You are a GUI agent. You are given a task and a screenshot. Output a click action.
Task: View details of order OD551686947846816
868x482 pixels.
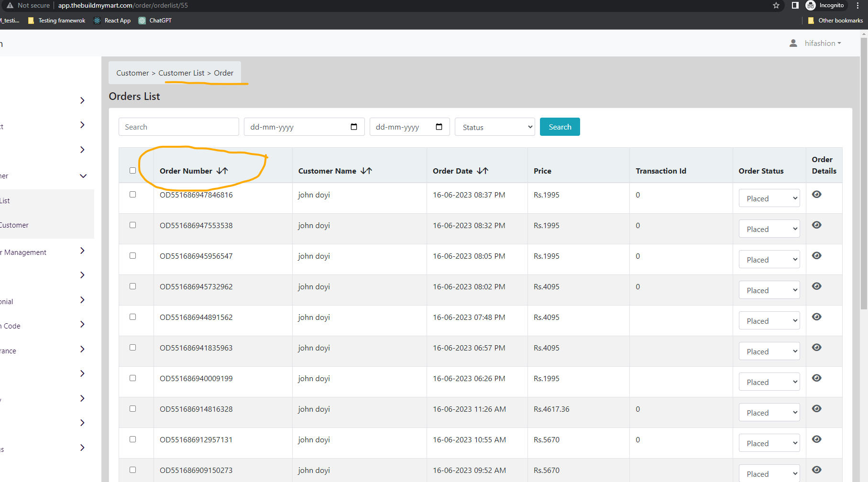pyautogui.click(x=817, y=194)
